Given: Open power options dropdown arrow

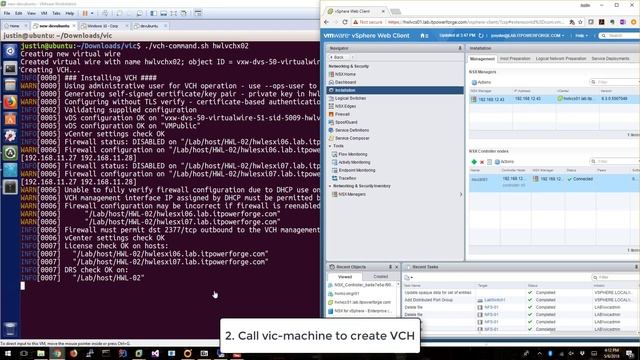Looking at the screenshot, I should click(x=92, y=13).
